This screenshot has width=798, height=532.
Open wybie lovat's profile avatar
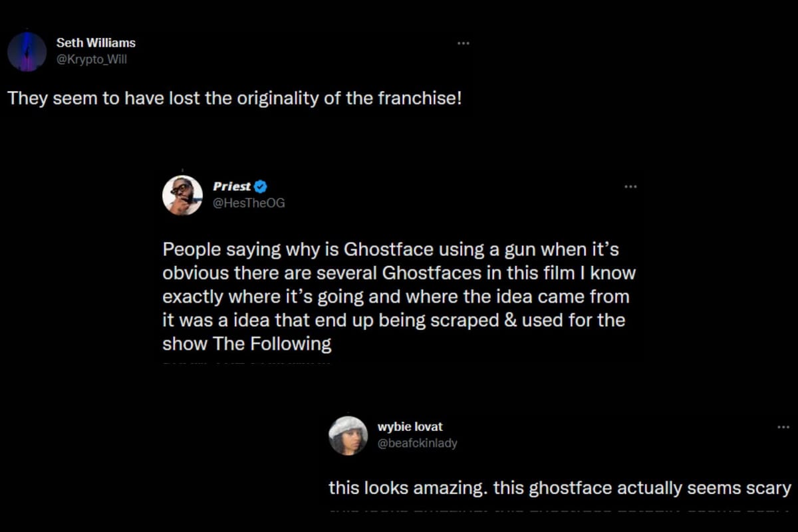[x=348, y=435]
